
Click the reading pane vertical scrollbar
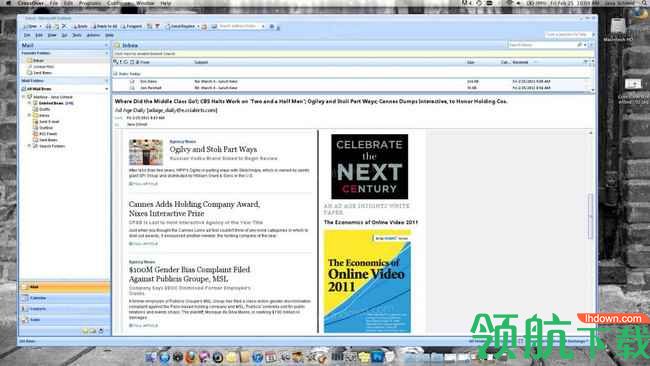click(590, 216)
